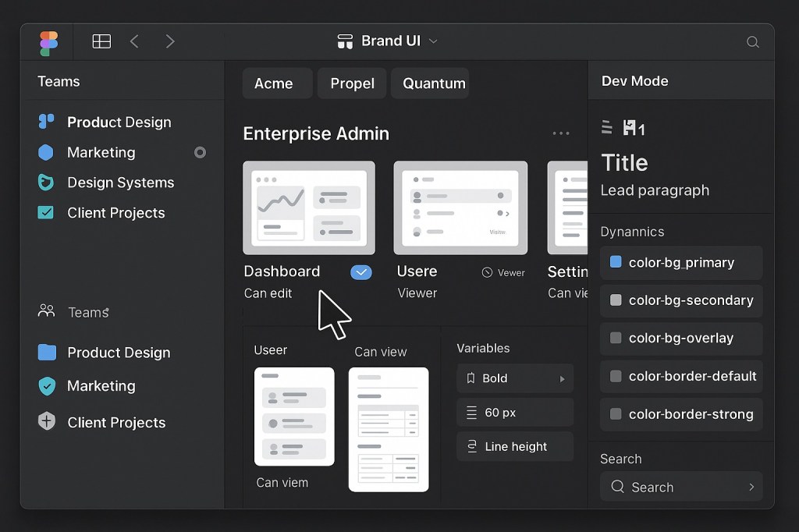
Task: Click the layout grid icon in the toolbar
Action: (x=101, y=41)
